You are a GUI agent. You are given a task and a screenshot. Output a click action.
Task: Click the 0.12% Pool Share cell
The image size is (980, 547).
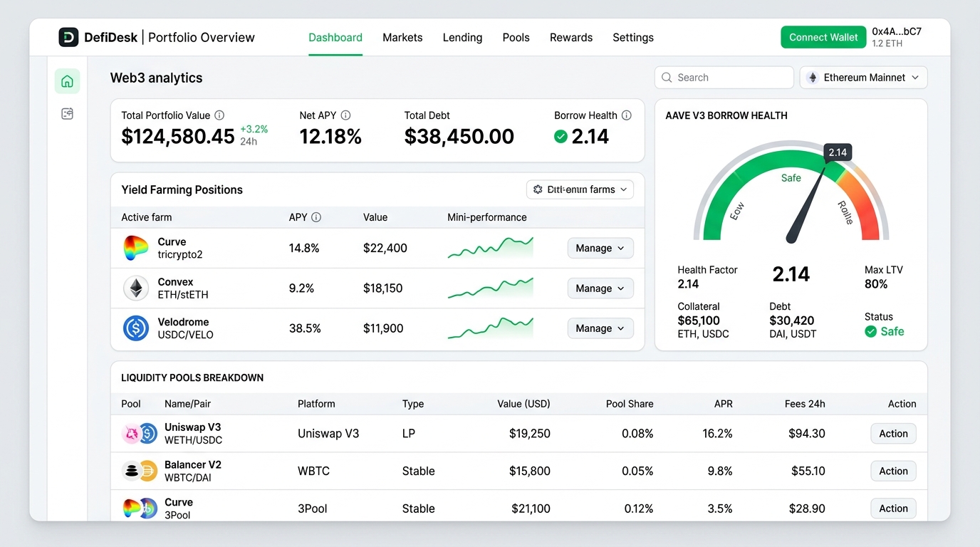click(639, 509)
